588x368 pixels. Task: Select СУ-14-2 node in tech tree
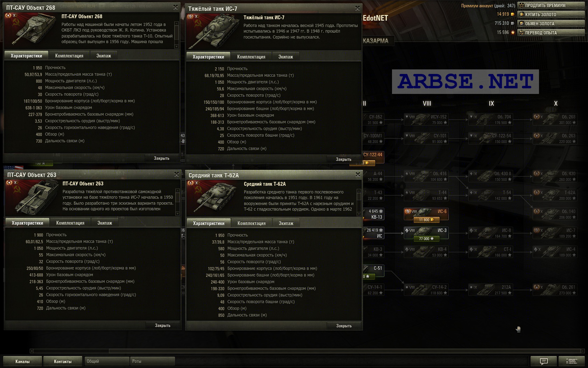[426, 290]
